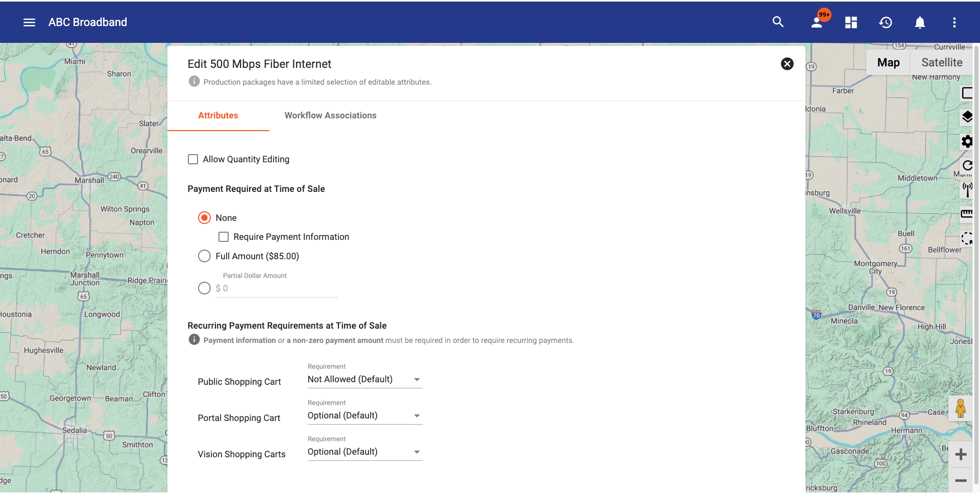The height and width of the screenshot is (494, 980).
Task: Switch map to Map view
Action: tap(888, 62)
